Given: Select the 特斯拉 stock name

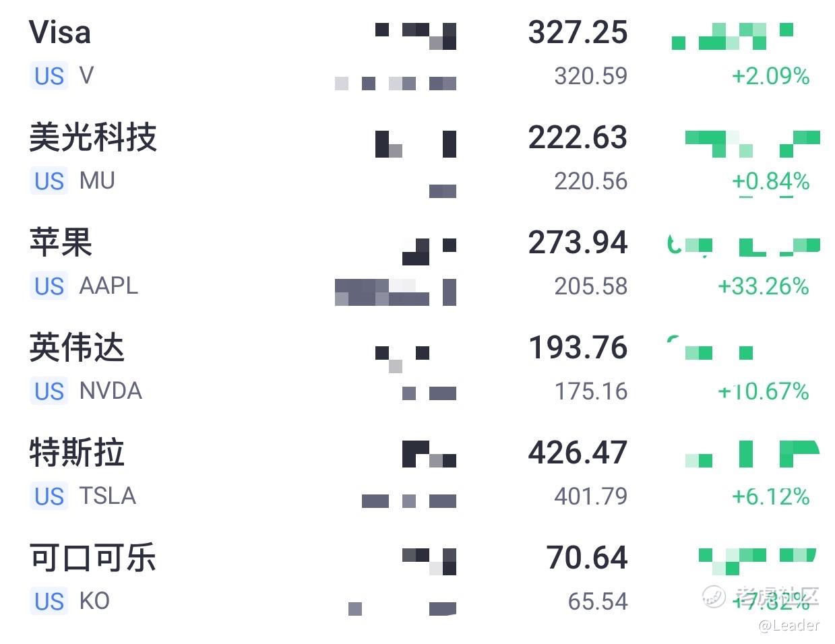Looking at the screenshot, I should (x=77, y=453).
